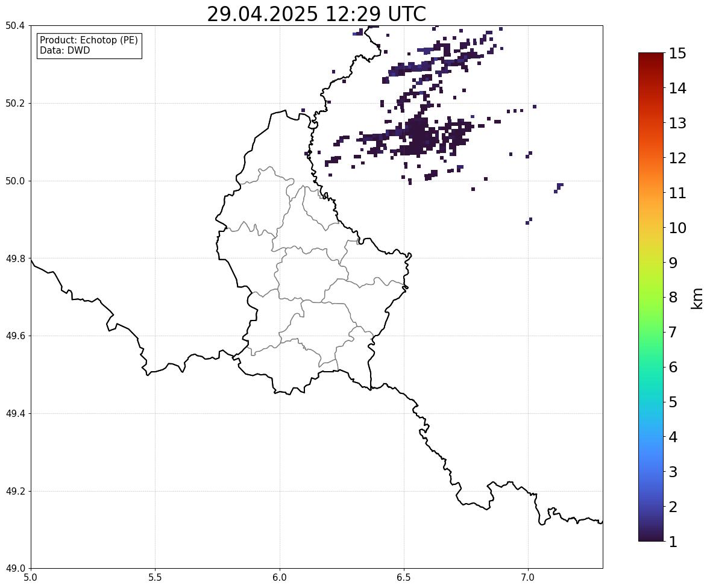Click the isolated echo pixel near 7.1°E 50.0°N
Image resolution: width=710 pixels, height=588 pixels.
[x=559, y=187]
